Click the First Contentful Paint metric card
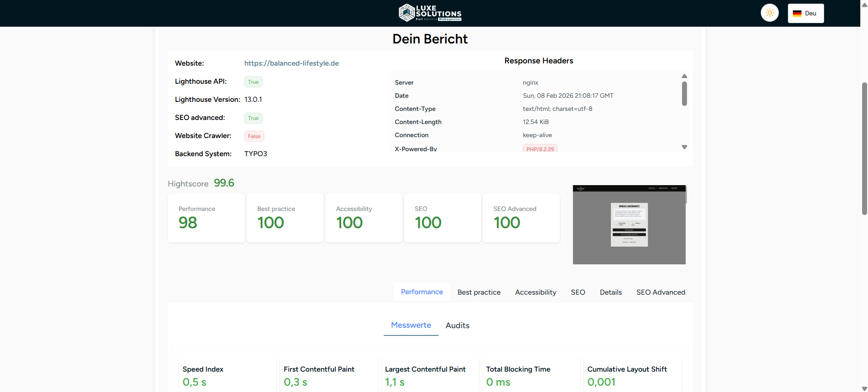This screenshot has height=392, width=868. click(x=329, y=374)
